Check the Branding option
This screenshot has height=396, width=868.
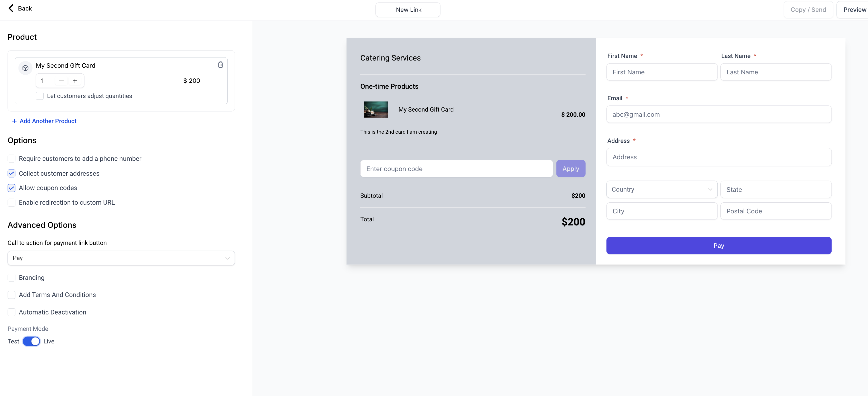(x=12, y=278)
